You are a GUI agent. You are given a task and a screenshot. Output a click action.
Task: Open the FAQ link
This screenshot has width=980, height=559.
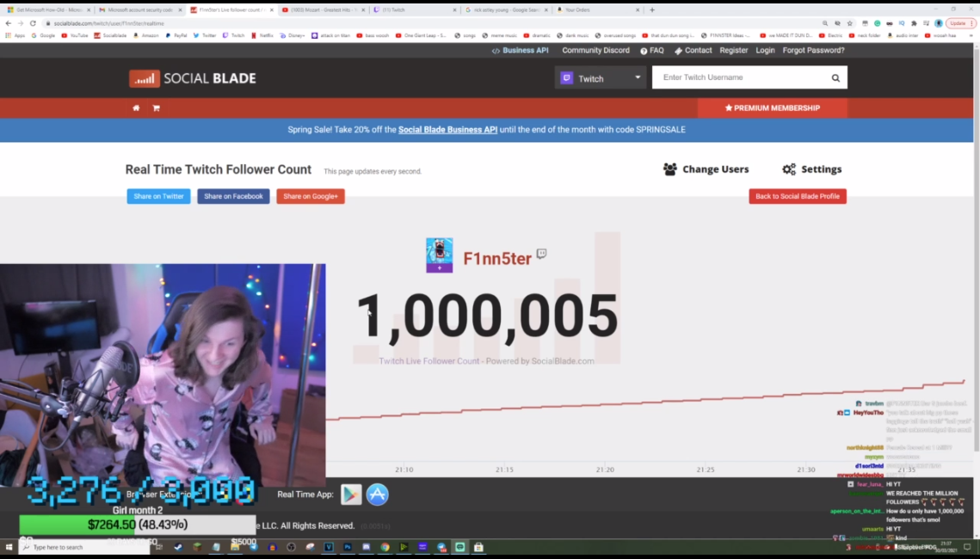pos(652,51)
